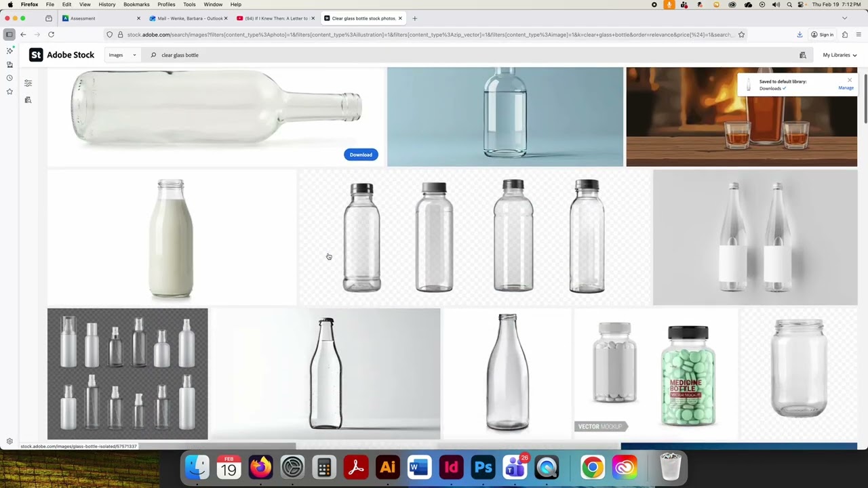Click the visual search icon in search bar
The image size is (868, 488).
pos(803,55)
